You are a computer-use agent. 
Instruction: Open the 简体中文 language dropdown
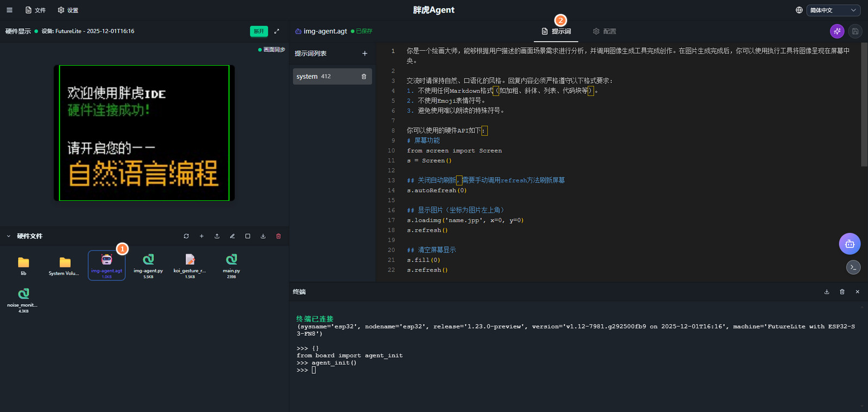point(833,10)
